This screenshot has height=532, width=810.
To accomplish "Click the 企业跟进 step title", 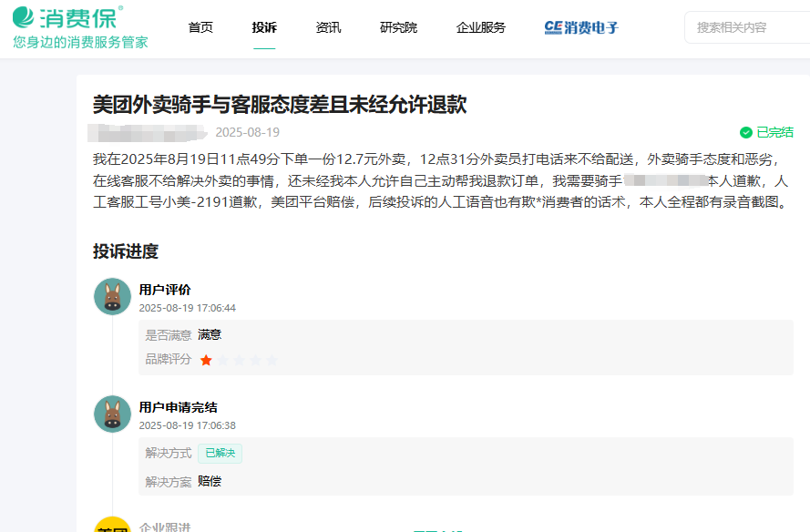I will tap(165, 527).
